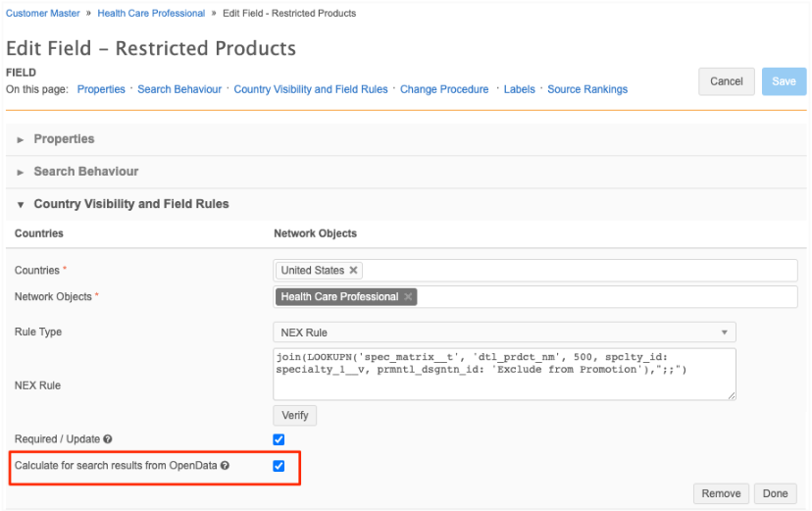
Task: Click help icon beside Required / Update
Action: pos(107,439)
